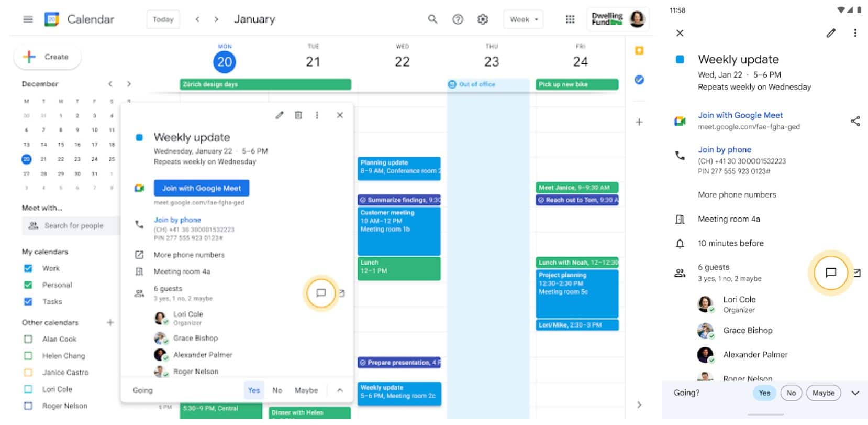This screenshot has height=425, width=868.
Task: Expand Going options chevron on mobile panel
Action: coord(855,393)
